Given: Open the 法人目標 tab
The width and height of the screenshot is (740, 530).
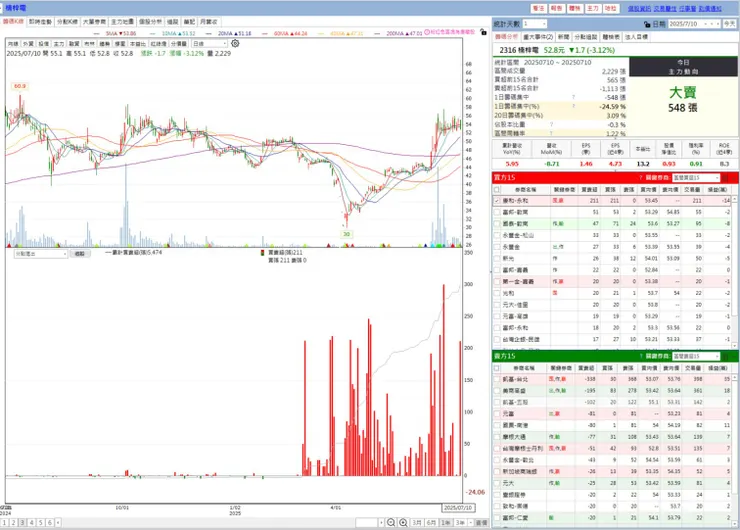Looking at the screenshot, I should (636, 37).
